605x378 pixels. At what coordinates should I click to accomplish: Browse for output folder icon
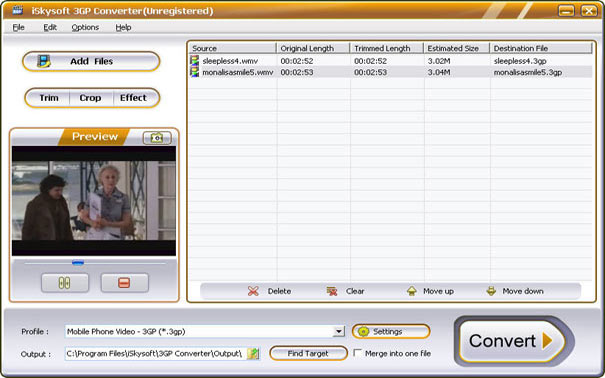pyautogui.click(x=253, y=353)
